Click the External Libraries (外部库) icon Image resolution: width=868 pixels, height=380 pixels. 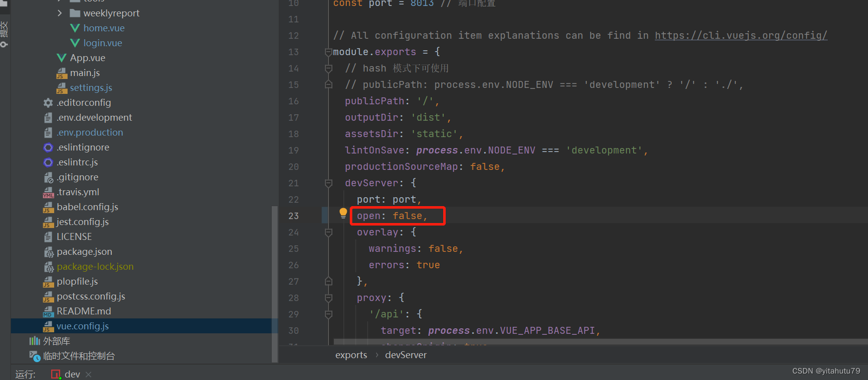pos(35,341)
